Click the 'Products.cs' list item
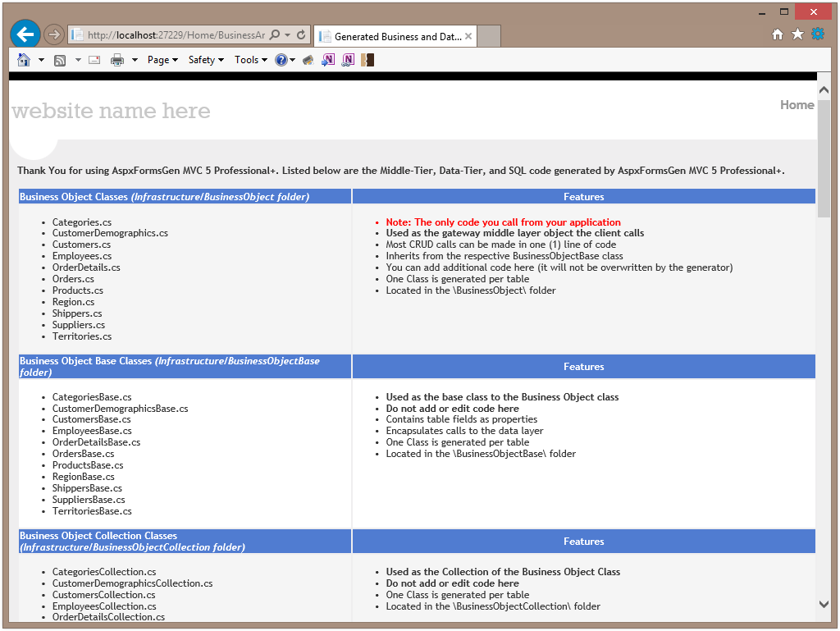 pos(78,290)
